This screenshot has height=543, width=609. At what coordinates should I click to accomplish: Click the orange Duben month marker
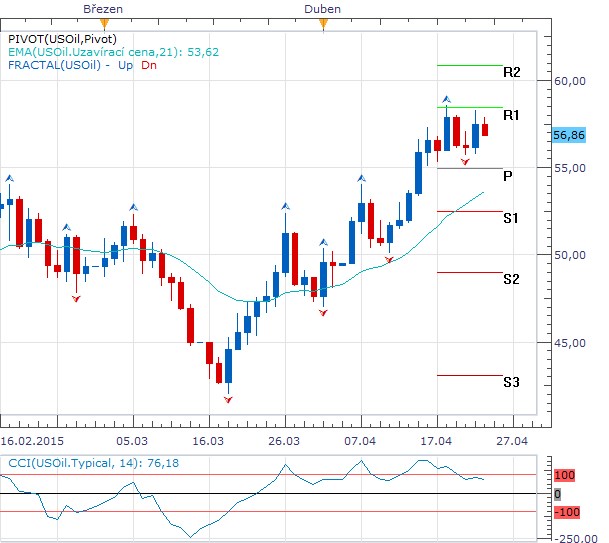323,25
